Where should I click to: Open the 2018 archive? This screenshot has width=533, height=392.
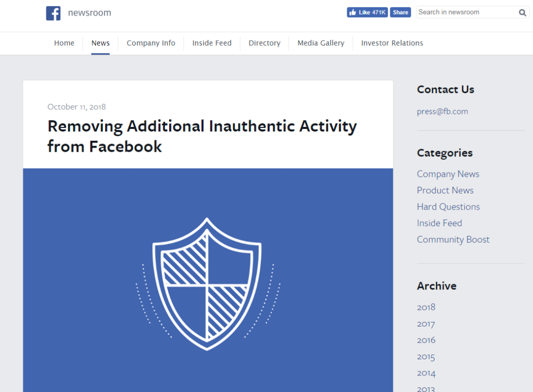(x=426, y=307)
